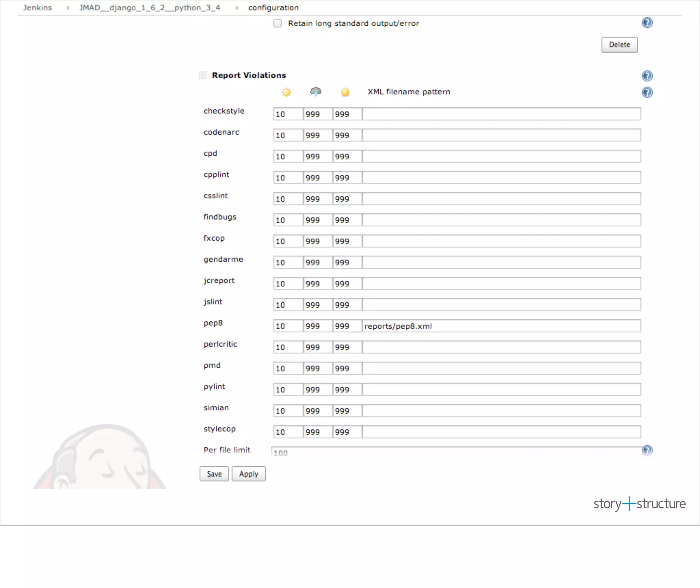Open help for XML filename pattern

coord(647,92)
